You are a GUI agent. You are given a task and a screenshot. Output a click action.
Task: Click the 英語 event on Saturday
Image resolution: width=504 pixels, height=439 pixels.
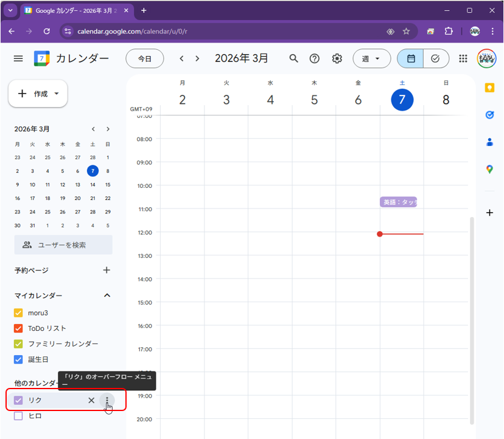point(398,202)
